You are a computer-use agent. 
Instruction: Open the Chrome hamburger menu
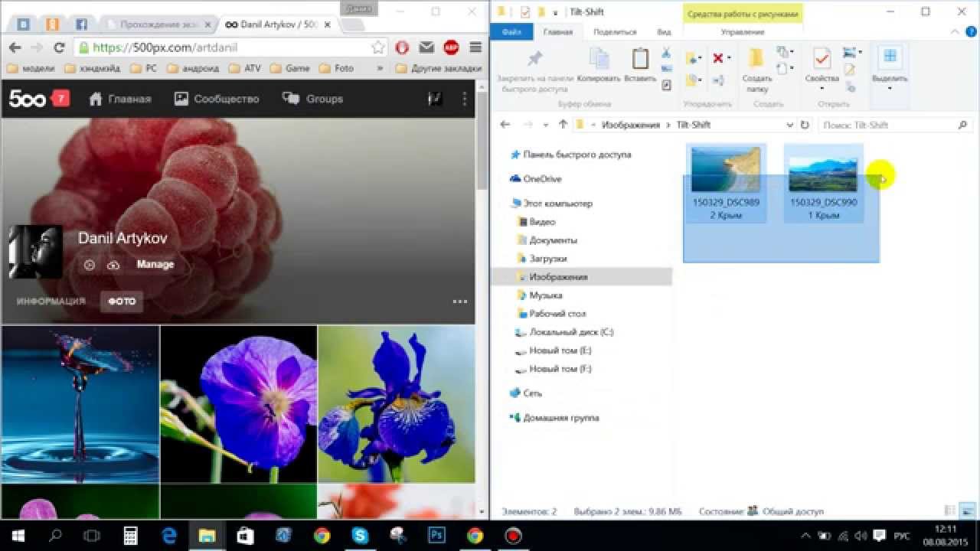click(475, 47)
